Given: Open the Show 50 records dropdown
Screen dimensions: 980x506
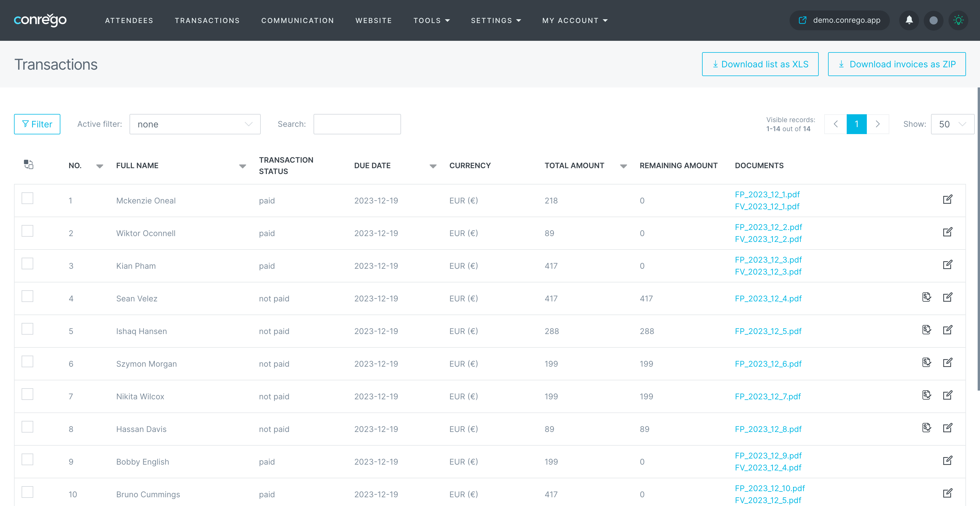Looking at the screenshot, I should [952, 124].
